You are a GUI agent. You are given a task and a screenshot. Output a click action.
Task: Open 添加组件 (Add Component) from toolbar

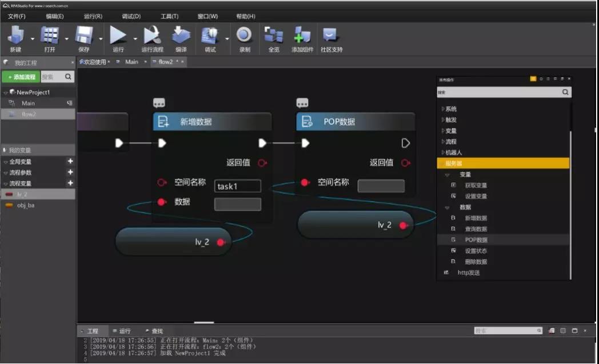[302, 35]
